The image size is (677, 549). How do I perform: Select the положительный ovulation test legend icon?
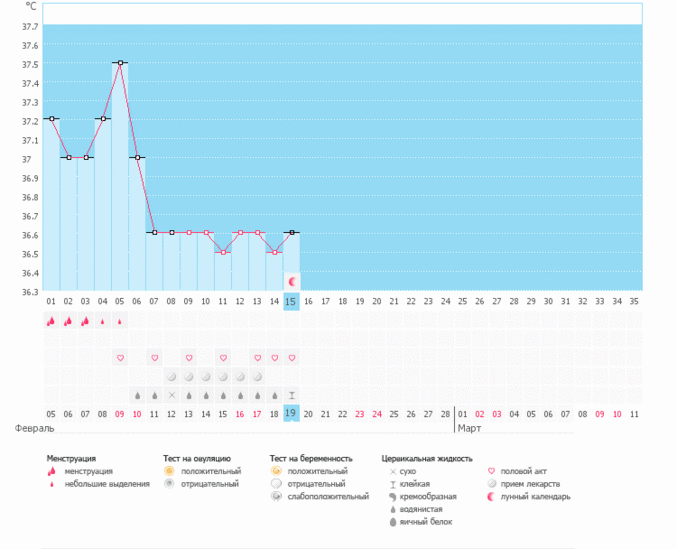pos(170,470)
